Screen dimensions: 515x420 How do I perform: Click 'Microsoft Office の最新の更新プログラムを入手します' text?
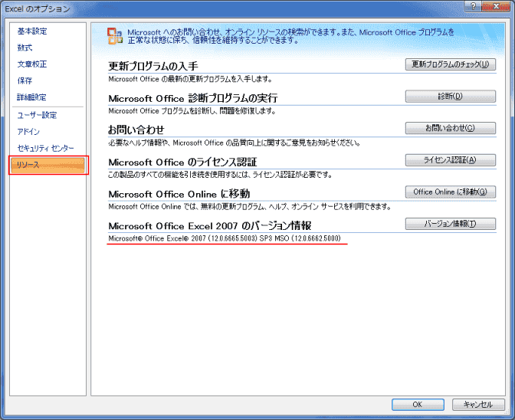(x=191, y=79)
